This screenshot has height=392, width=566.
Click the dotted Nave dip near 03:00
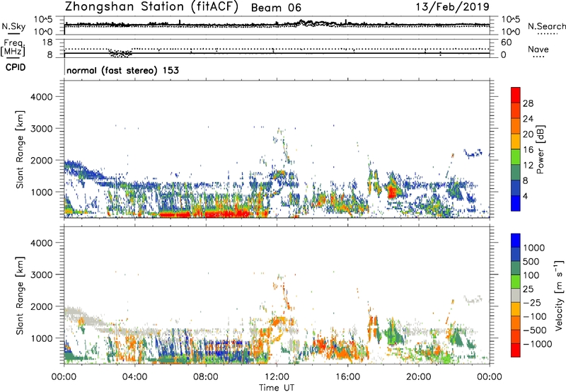point(120,54)
